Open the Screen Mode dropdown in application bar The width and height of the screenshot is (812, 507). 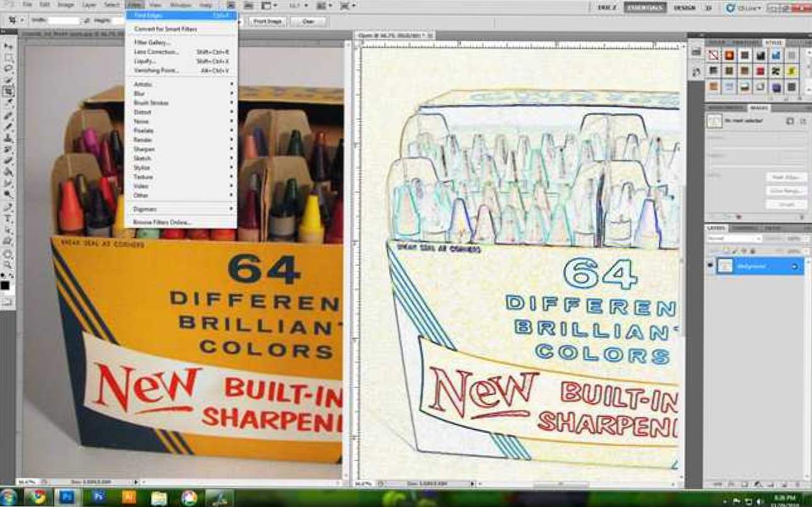pyautogui.click(x=348, y=5)
